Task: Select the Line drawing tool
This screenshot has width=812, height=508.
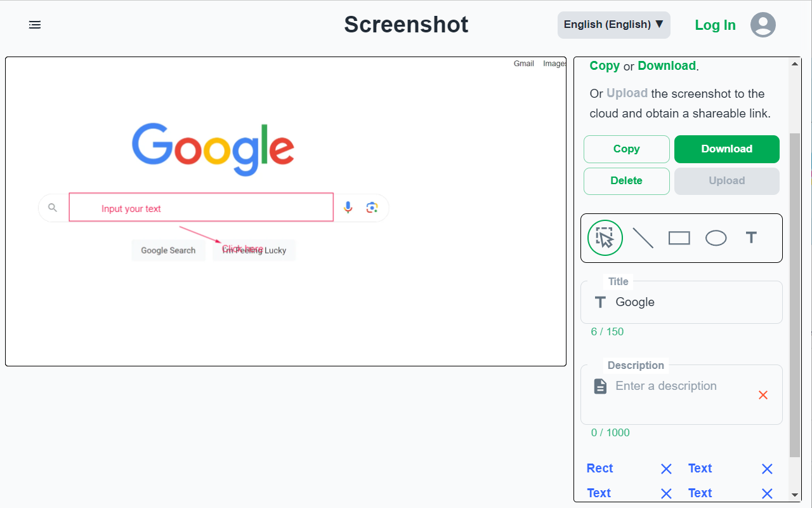Action: tap(643, 237)
